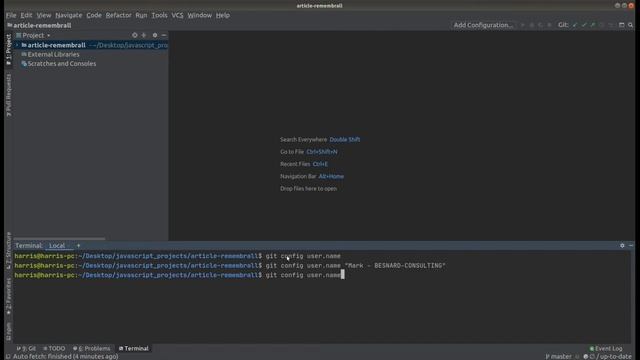Image resolution: width=640 pixels, height=360 pixels.
Task: Click Git update project icon
Action: pyautogui.click(x=575, y=25)
